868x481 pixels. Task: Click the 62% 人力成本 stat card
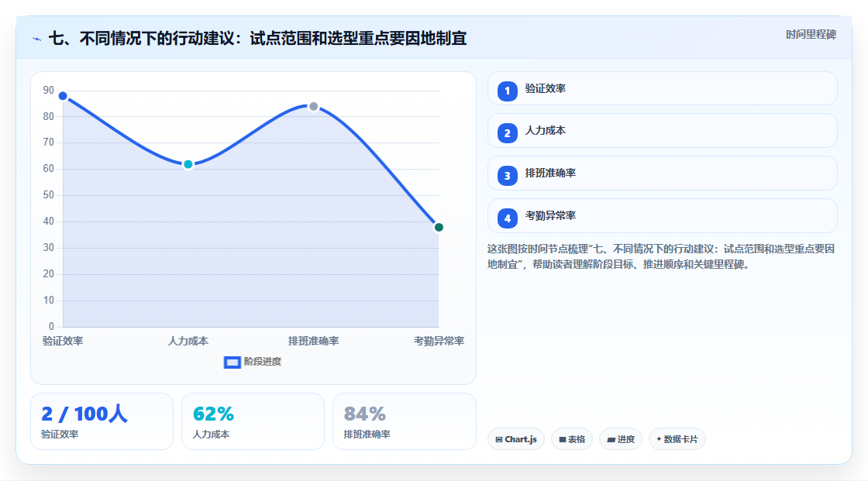(x=253, y=421)
